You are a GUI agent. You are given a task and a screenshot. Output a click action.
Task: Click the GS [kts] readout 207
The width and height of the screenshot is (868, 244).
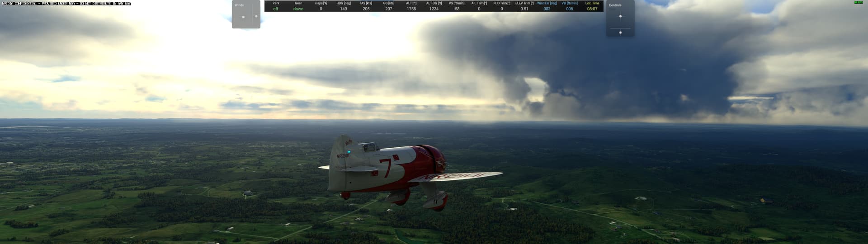coord(389,9)
